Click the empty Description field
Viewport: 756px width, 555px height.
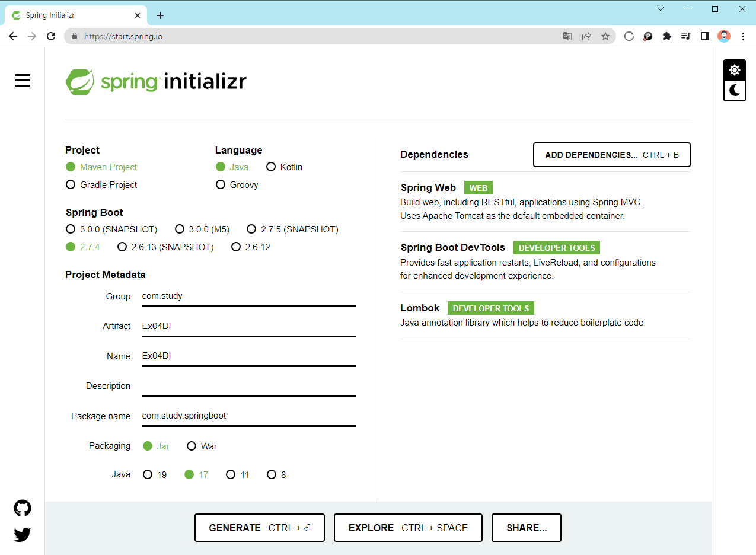[x=248, y=386]
